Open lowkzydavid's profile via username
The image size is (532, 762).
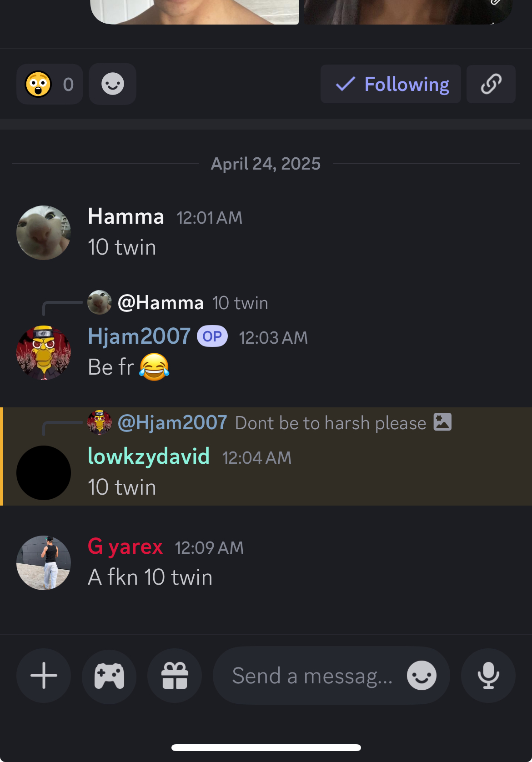point(149,456)
